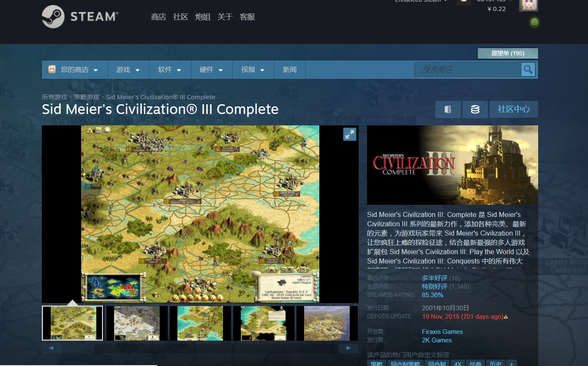Click the 所有游戏 breadcrumb link
This screenshot has width=588, height=366.
(x=54, y=97)
